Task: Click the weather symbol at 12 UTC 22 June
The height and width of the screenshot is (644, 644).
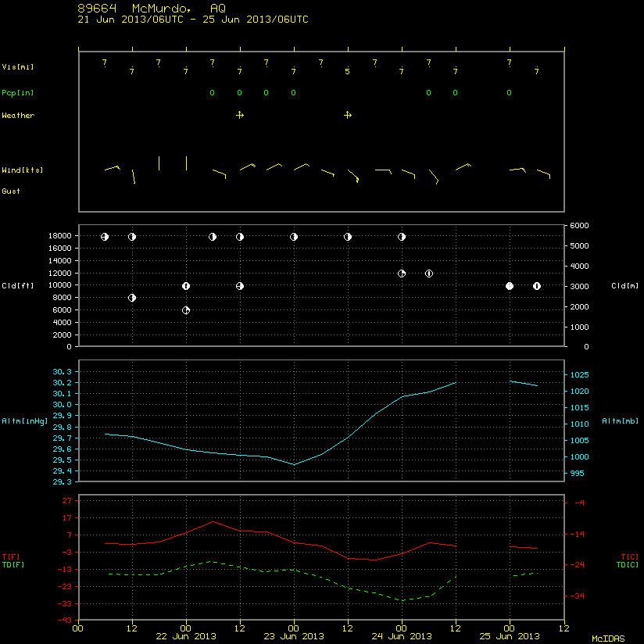Action: coord(240,115)
